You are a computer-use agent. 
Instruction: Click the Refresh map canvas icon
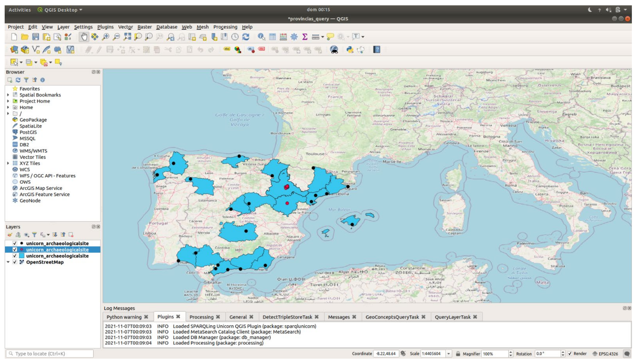(246, 37)
